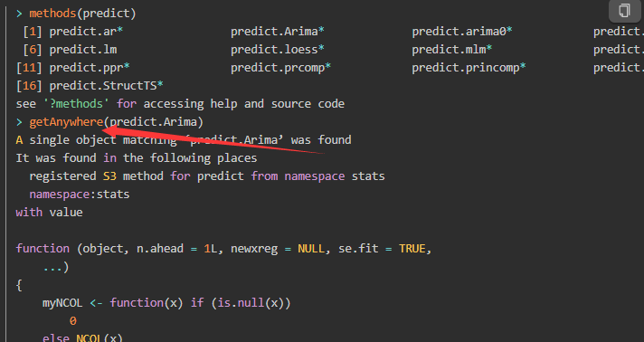
Task: Select predict.ppr* entry
Action: (x=90, y=68)
